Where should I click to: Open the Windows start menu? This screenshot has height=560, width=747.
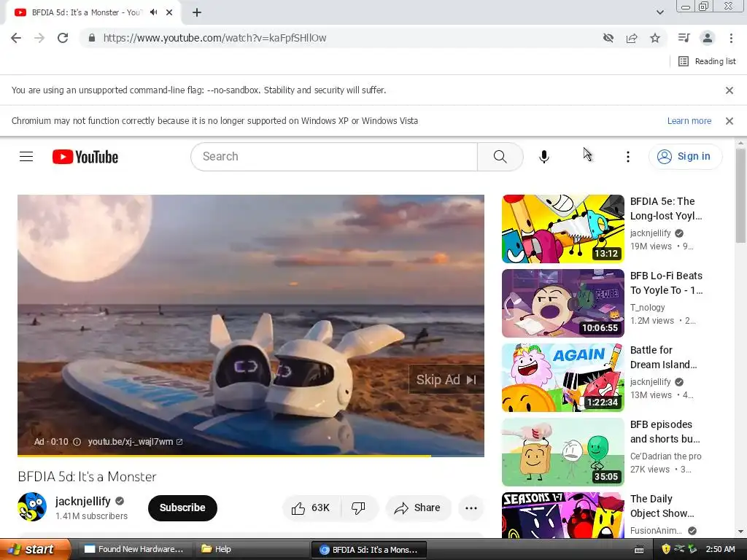pyautogui.click(x=35, y=549)
